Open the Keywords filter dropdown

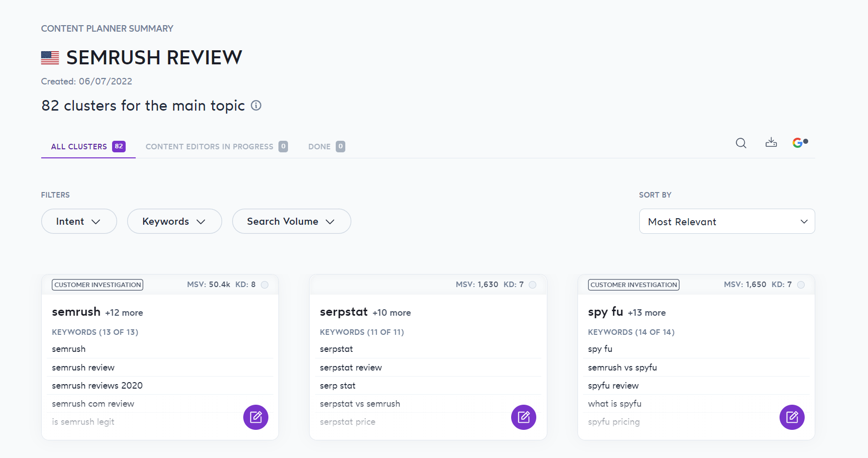tap(174, 221)
